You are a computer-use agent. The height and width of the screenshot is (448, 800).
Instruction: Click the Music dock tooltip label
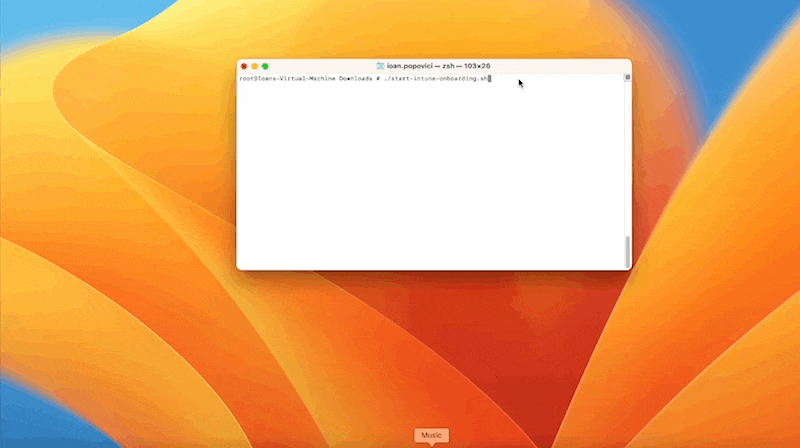(x=431, y=435)
